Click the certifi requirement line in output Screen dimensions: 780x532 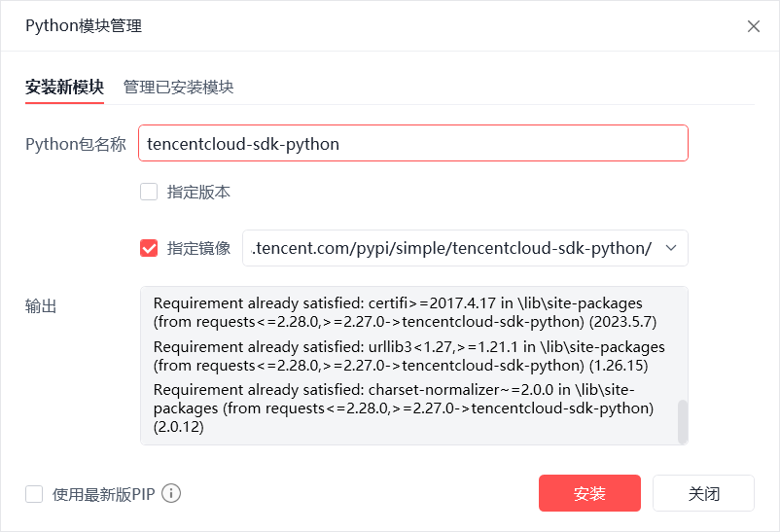405,312
